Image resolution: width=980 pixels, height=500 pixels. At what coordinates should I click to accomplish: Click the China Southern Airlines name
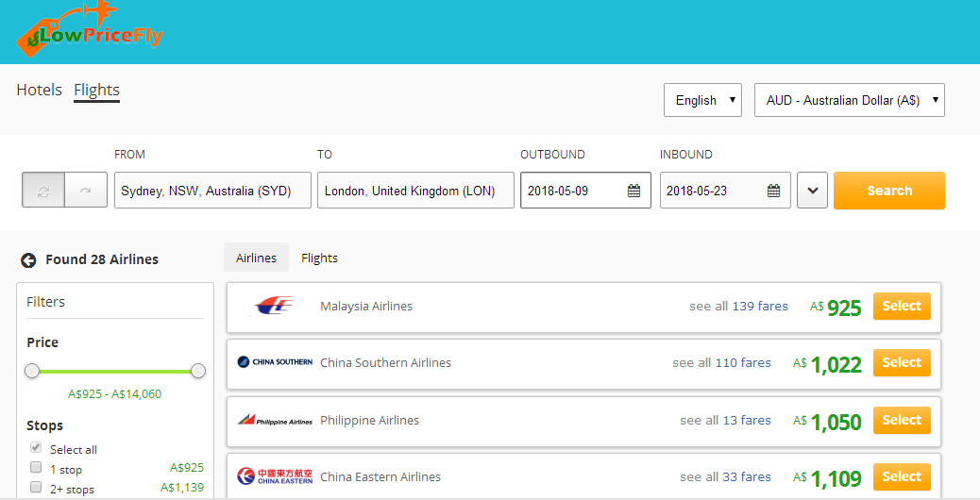coord(385,362)
